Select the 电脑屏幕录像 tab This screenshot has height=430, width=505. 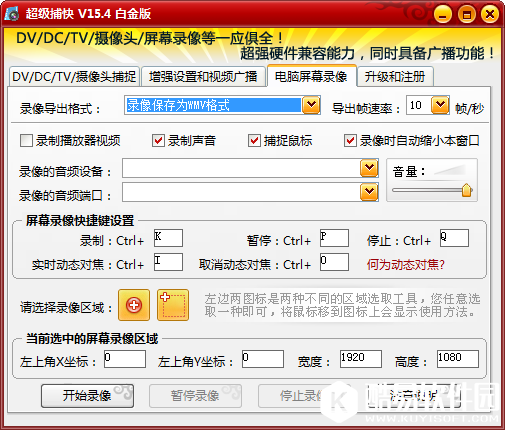click(x=311, y=76)
